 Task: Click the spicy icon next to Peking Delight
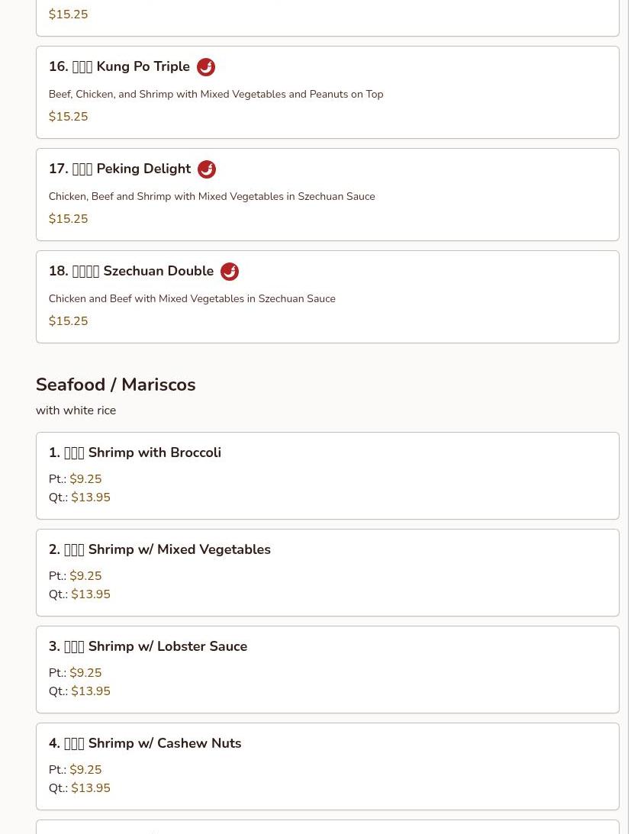click(x=207, y=169)
